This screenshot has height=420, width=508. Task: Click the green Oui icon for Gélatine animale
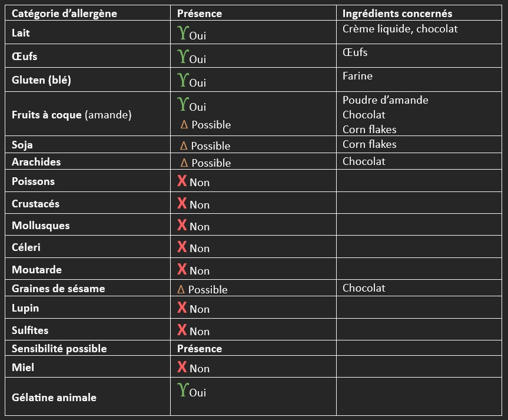point(183,389)
